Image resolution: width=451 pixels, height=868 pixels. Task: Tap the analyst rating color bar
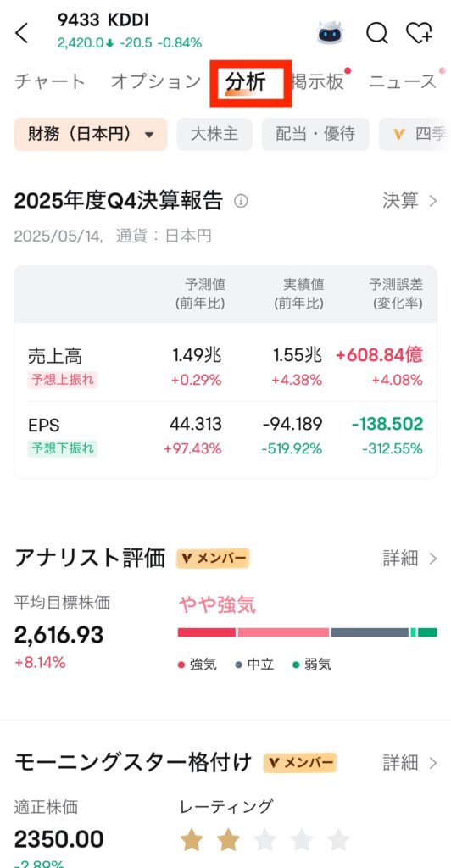click(308, 632)
